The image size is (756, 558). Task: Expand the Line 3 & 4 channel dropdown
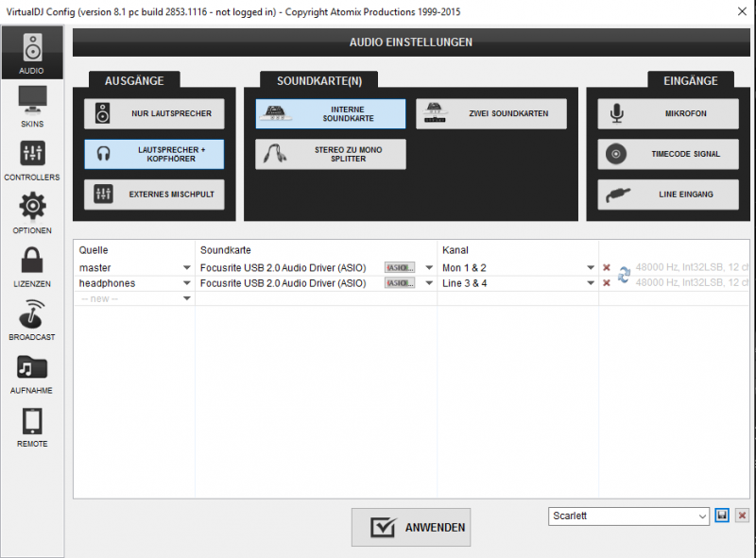[x=590, y=283]
